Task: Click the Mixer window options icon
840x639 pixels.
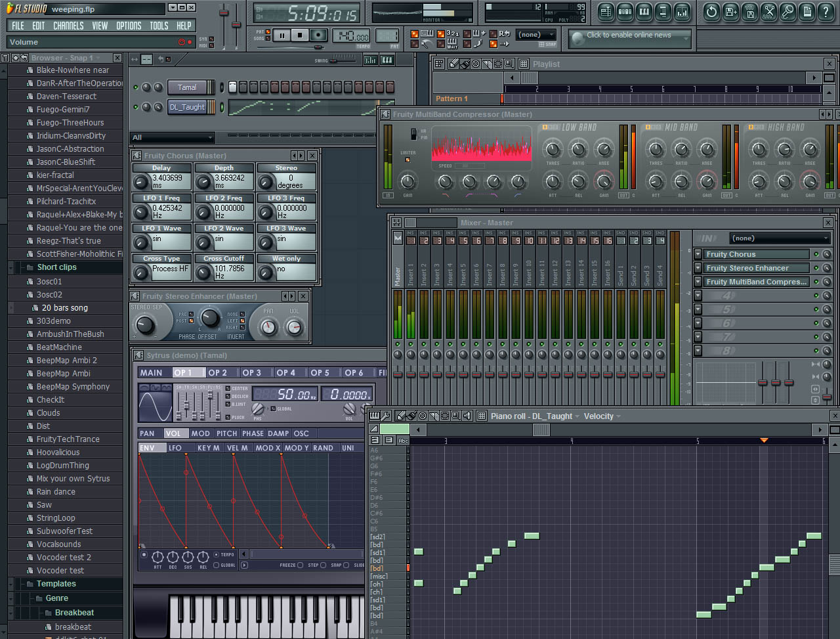Action: 395,223
